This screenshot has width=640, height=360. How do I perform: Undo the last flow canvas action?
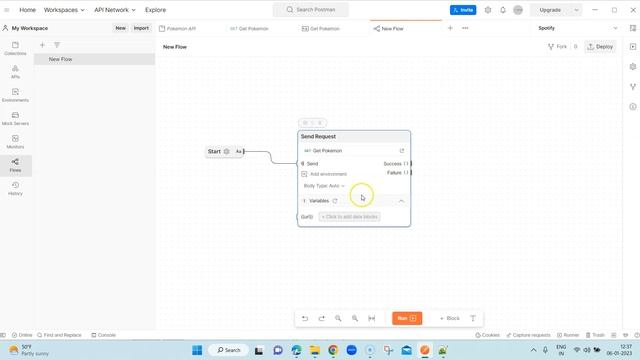305,318
